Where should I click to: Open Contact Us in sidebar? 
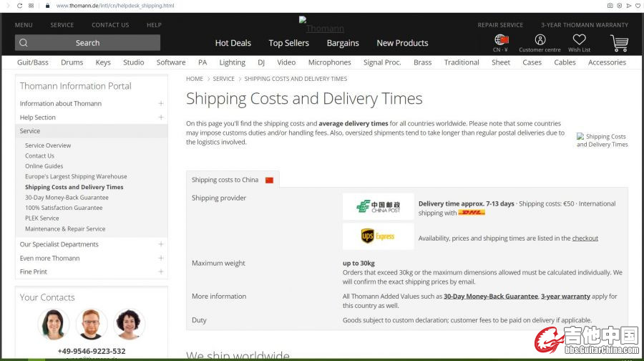coord(39,156)
